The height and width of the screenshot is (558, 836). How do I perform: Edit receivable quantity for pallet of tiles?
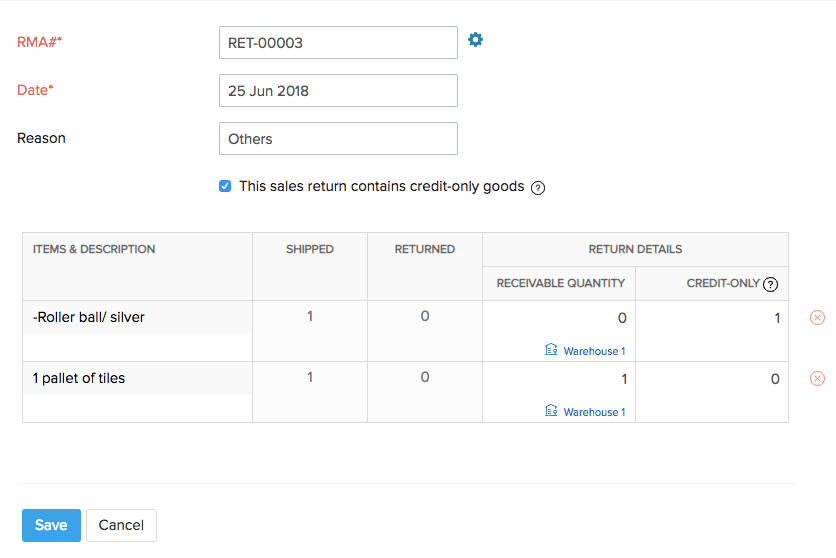tap(560, 379)
